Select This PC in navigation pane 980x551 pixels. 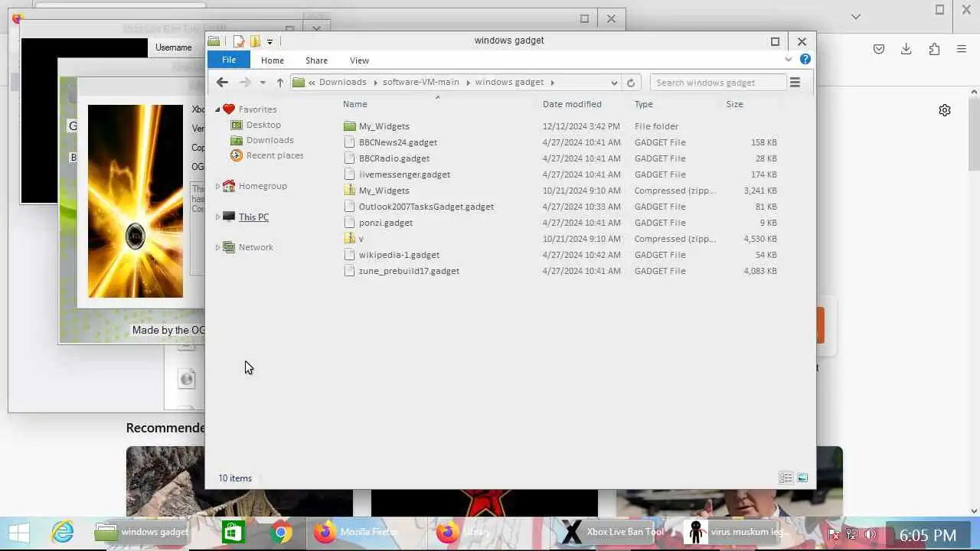point(253,217)
